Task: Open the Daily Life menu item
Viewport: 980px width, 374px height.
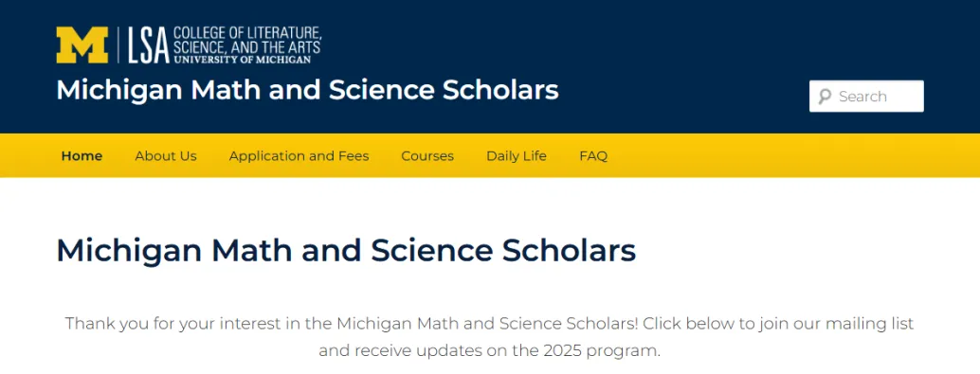Action: (x=517, y=156)
